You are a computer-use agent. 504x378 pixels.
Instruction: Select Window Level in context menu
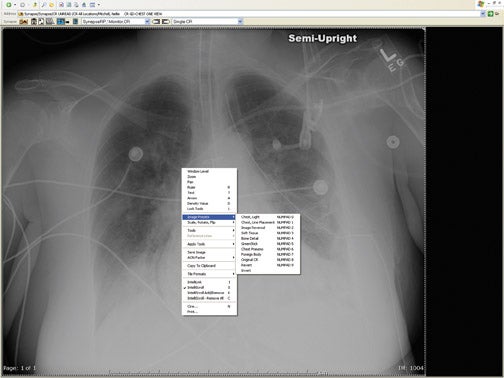coord(209,171)
